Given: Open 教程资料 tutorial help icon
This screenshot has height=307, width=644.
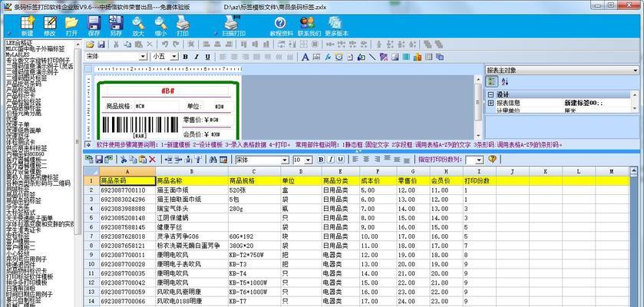Looking at the screenshot, I should pyautogui.click(x=280, y=23).
